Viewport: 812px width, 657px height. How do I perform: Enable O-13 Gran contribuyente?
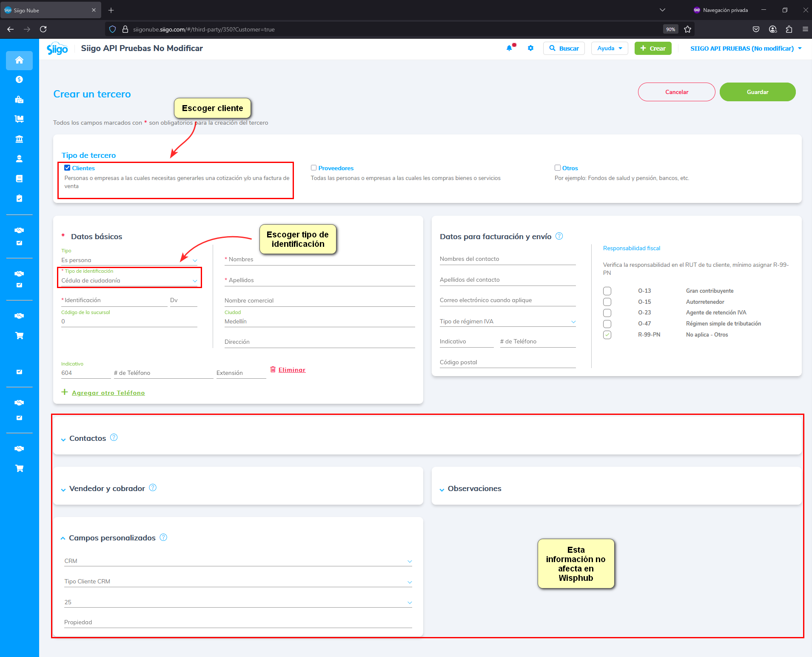(x=607, y=291)
